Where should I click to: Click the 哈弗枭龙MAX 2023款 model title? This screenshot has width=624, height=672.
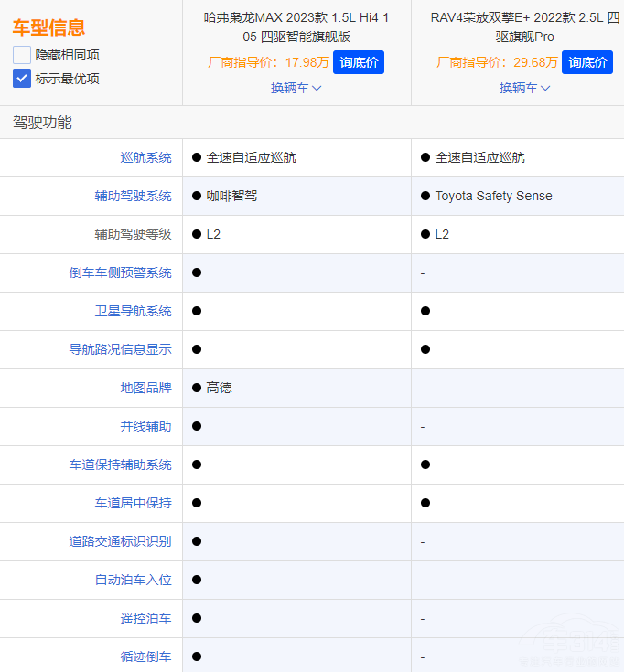[x=296, y=27]
